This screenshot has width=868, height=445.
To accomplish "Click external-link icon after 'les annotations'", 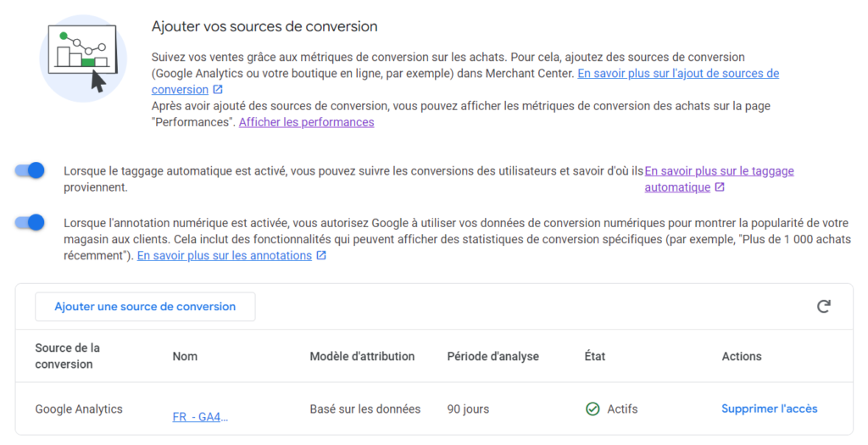I will pyautogui.click(x=321, y=256).
